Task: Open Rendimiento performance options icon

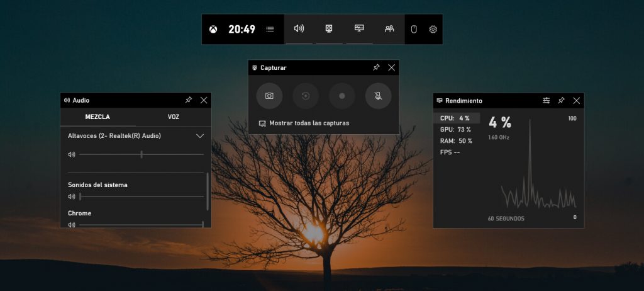Action: [546, 100]
